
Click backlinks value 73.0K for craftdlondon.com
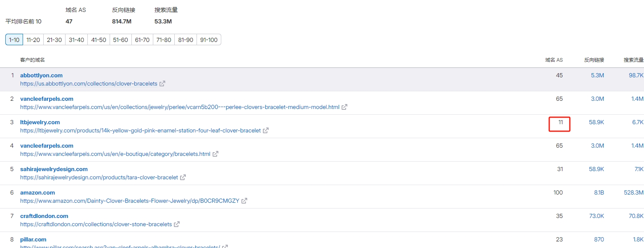tap(597, 216)
